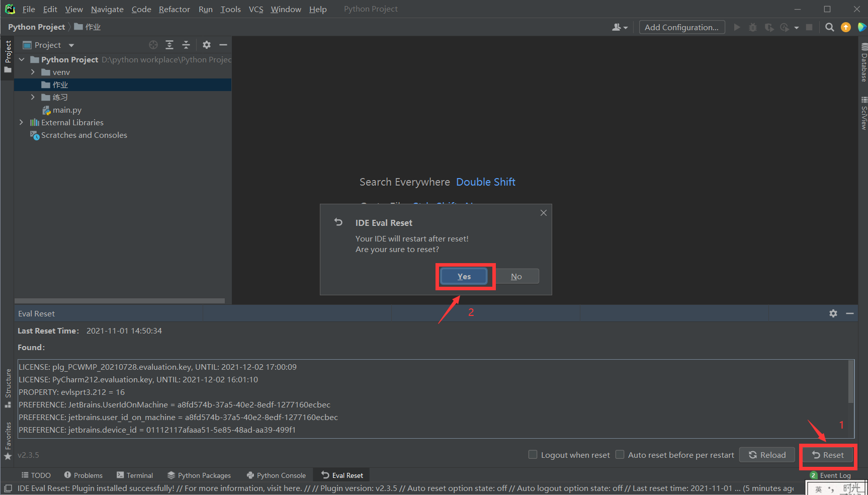Select 作业 folder in project tree

pos(123,85)
